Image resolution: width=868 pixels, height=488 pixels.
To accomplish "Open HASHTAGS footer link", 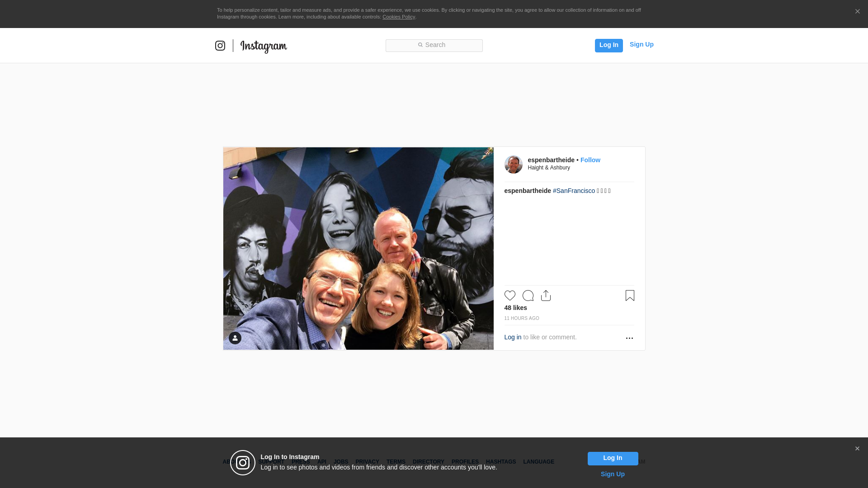I will click(501, 462).
